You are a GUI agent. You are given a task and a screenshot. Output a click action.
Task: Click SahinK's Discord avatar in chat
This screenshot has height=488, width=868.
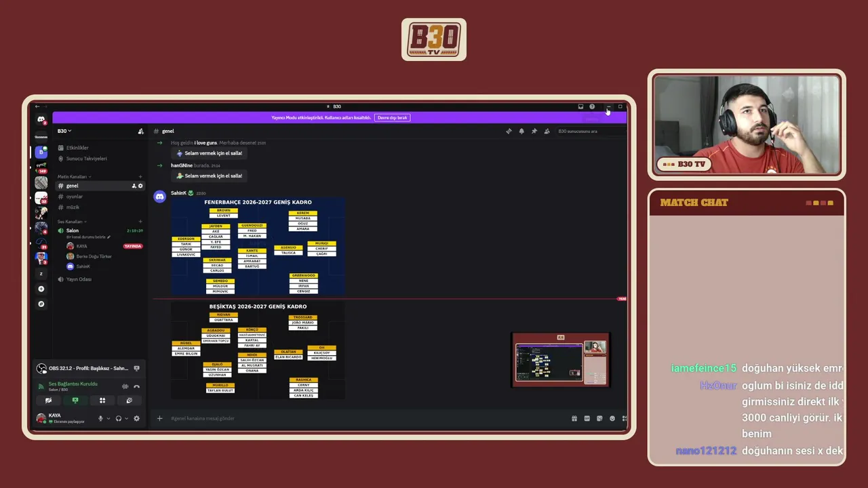pos(160,197)
